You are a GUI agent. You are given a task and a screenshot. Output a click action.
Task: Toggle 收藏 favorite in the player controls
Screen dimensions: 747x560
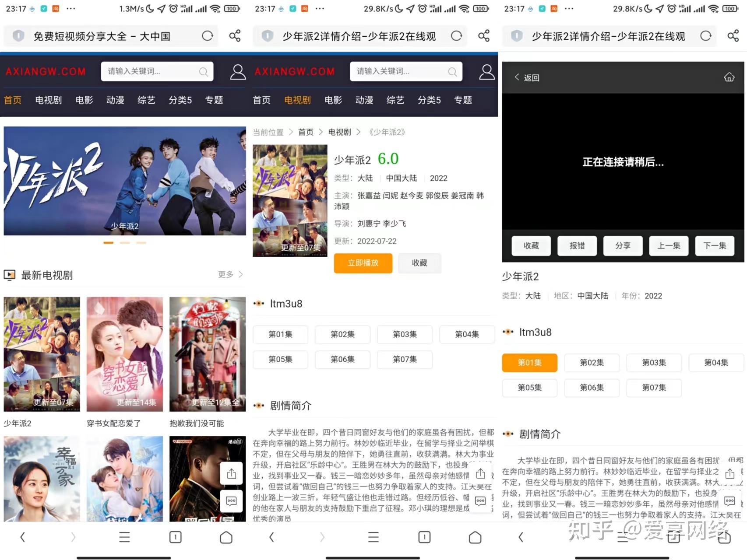point(531,246)
